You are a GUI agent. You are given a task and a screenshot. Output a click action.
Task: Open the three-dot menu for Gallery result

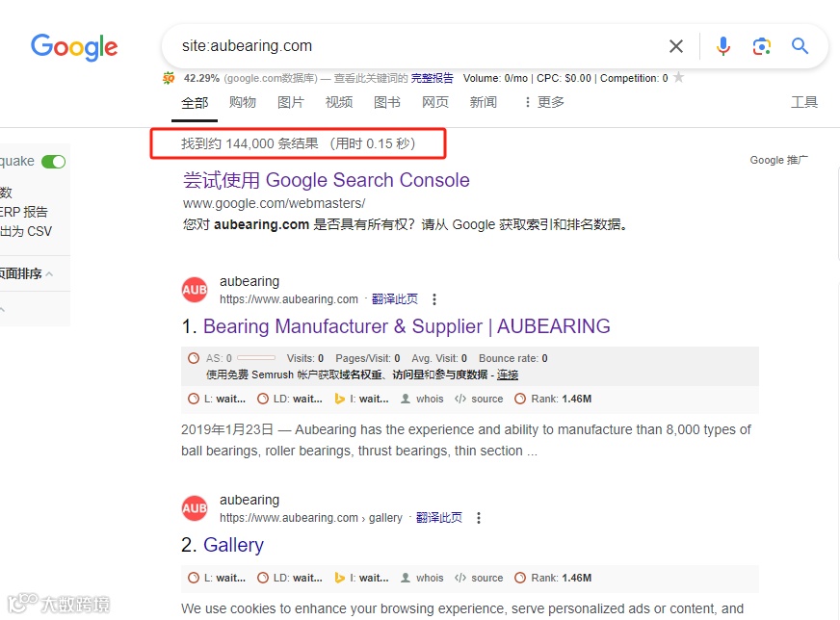[479, 518]
